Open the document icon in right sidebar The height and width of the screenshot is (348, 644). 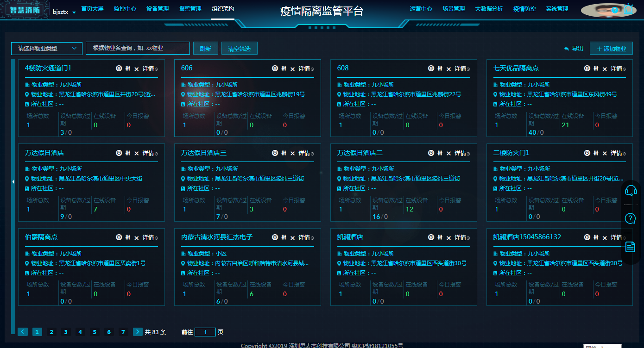(x=630, y=247)
